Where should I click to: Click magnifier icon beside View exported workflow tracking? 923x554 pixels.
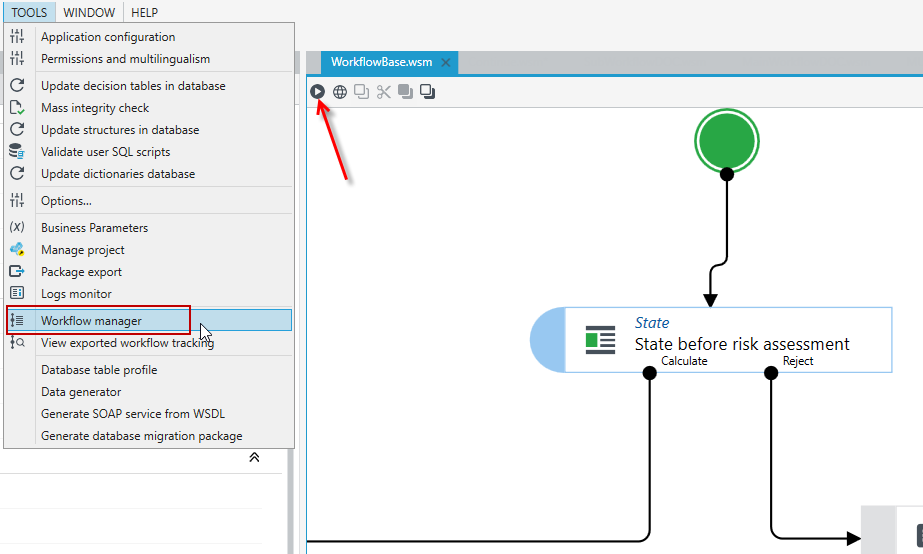coord(17,342)
